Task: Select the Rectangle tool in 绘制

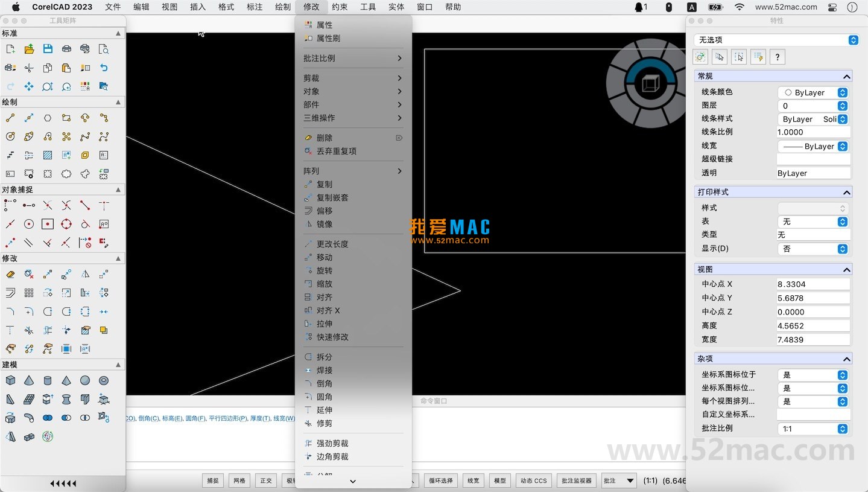Action: tap(66, 118)
